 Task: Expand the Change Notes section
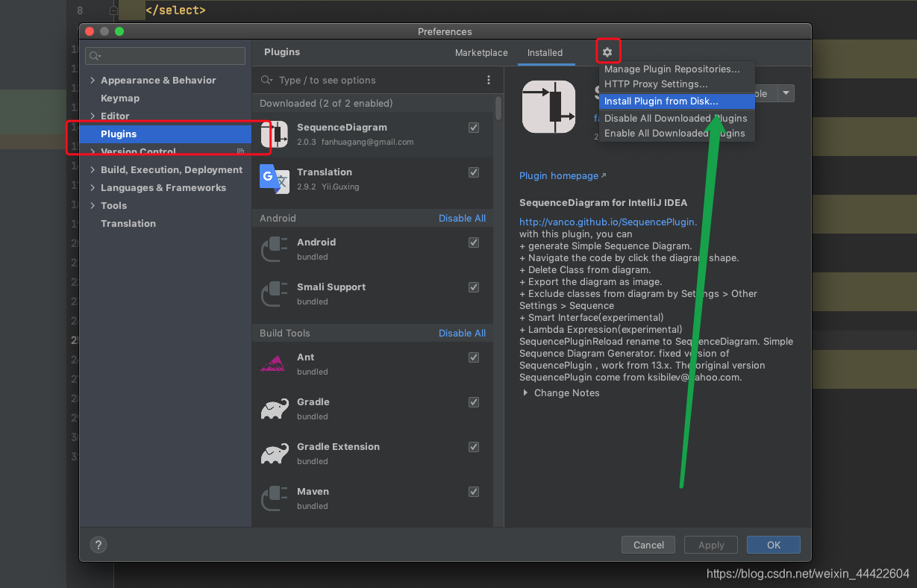(525, 392)
